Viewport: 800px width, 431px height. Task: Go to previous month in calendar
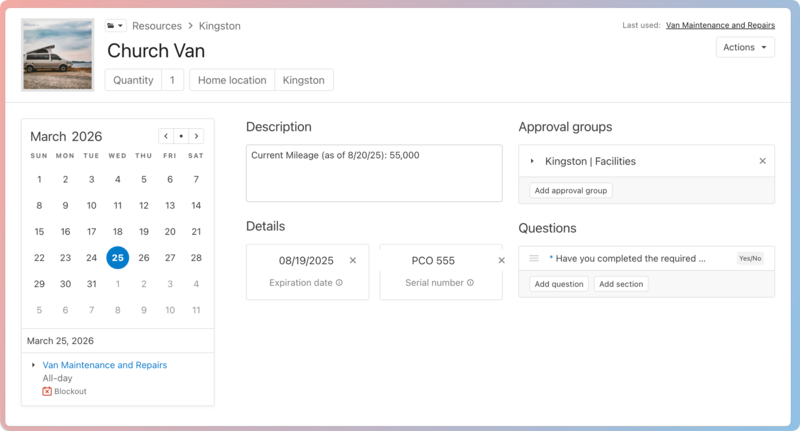click(166, 136)
